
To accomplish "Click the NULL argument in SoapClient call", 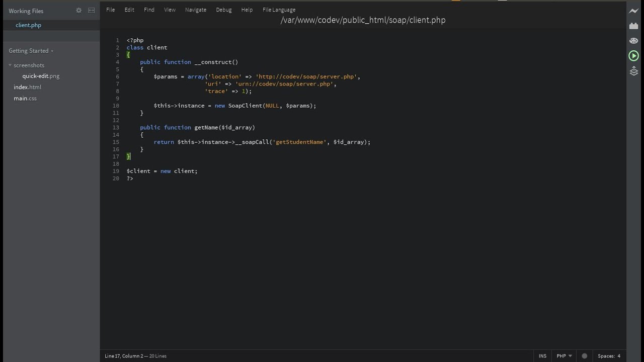I will [x=272, y=106].
